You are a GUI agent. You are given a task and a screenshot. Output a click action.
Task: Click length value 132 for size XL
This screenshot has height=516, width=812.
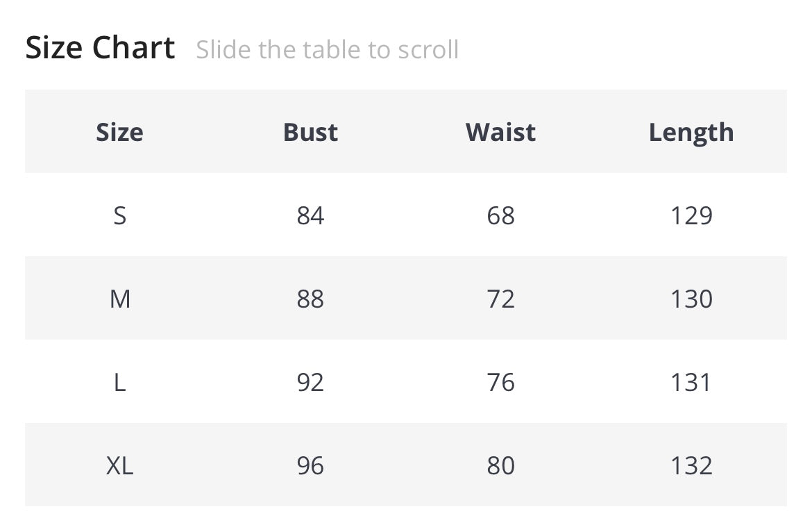coord(691,466)
